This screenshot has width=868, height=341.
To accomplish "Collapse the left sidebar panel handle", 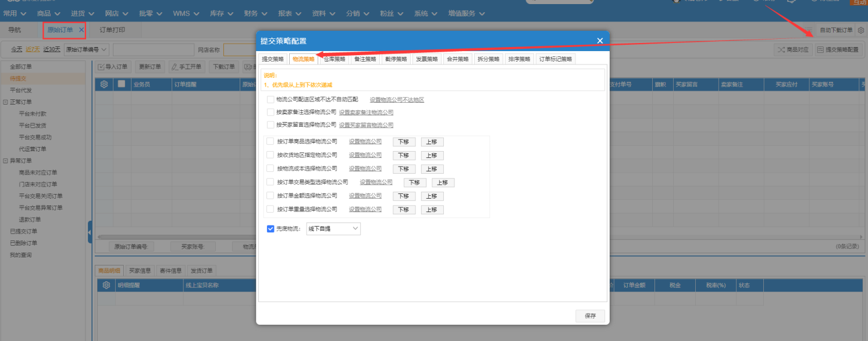I will coord(90,232).
